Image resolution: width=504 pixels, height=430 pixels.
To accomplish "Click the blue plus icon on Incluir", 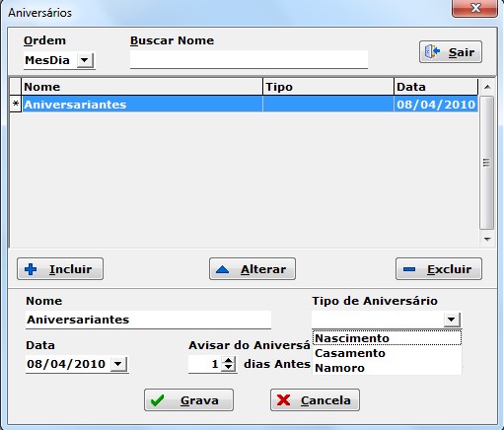I will (x=31, y=269).
